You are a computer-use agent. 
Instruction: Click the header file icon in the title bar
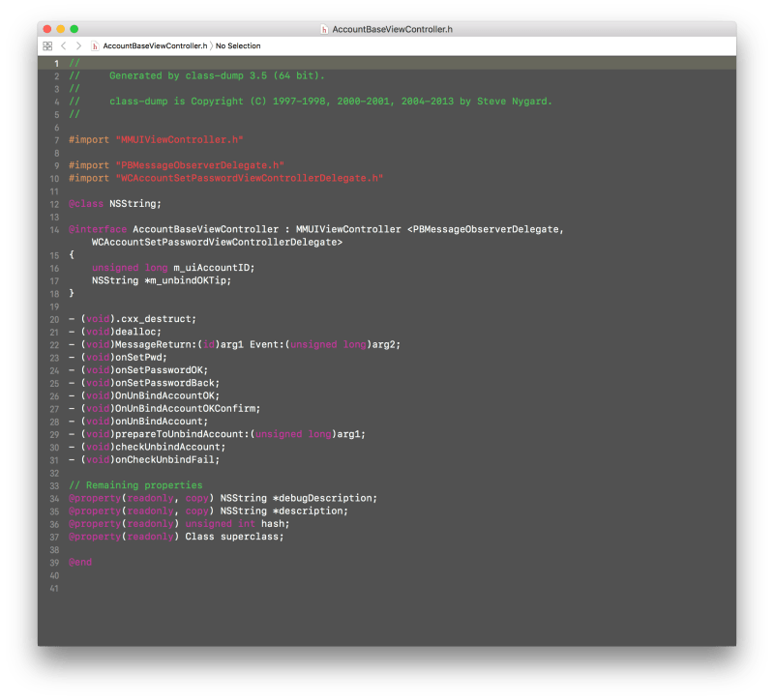click(x=325, y=28)
